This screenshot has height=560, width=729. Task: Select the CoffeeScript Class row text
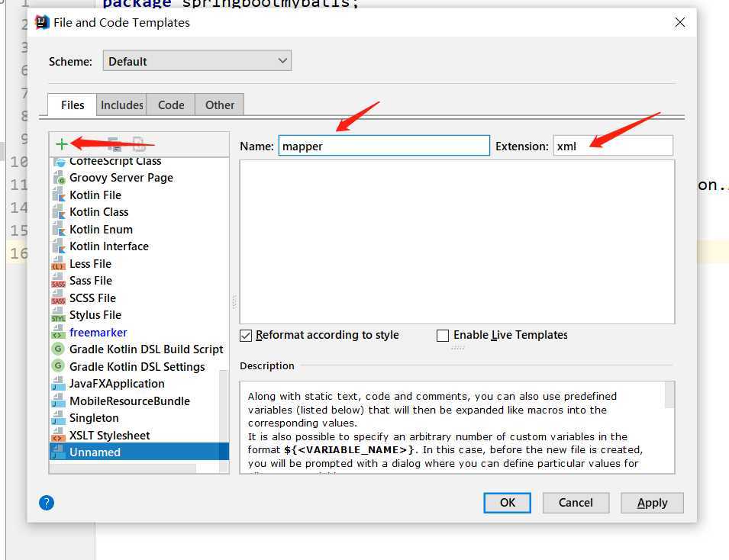click(115, 162)
